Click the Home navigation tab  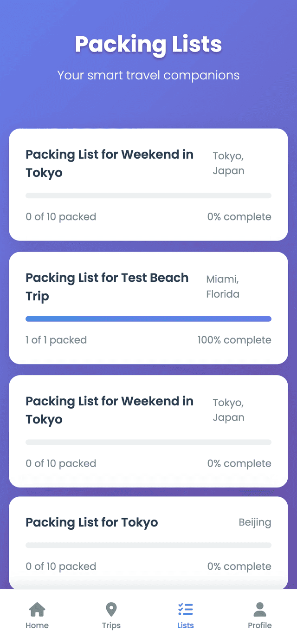37,625
